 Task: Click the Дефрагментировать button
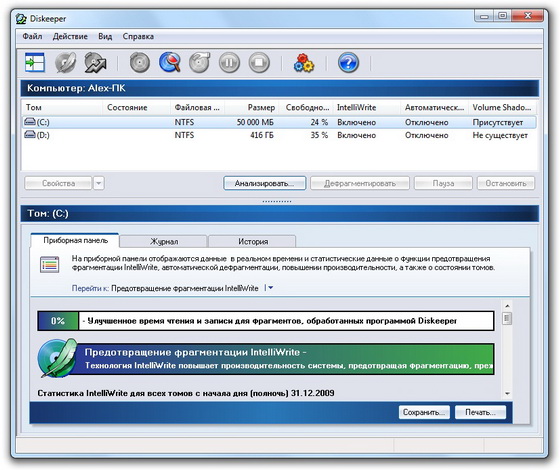pos(360,184)
